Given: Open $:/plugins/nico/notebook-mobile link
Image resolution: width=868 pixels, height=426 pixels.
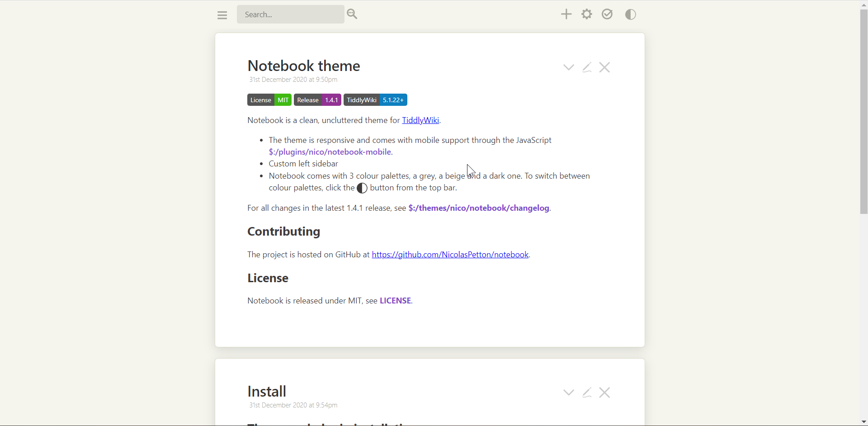Looking at the screenshot, I should click(330, 152).
